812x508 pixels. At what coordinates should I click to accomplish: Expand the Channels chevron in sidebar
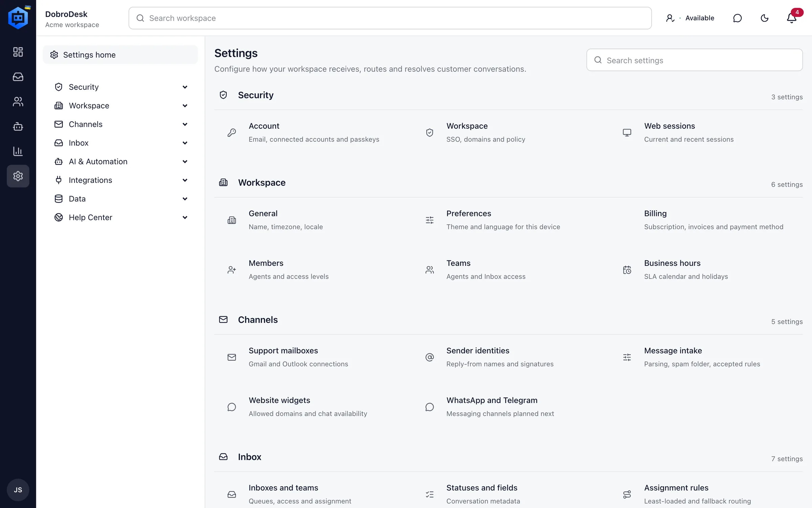click(x=185, y=124)
